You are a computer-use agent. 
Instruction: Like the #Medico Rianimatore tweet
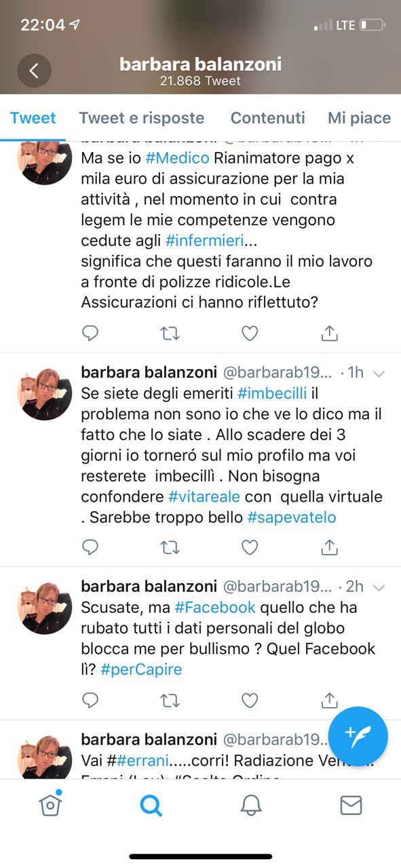250,333
